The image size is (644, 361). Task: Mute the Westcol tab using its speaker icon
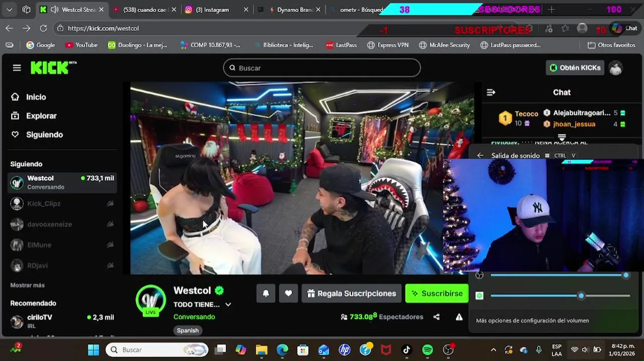point(54,10)
